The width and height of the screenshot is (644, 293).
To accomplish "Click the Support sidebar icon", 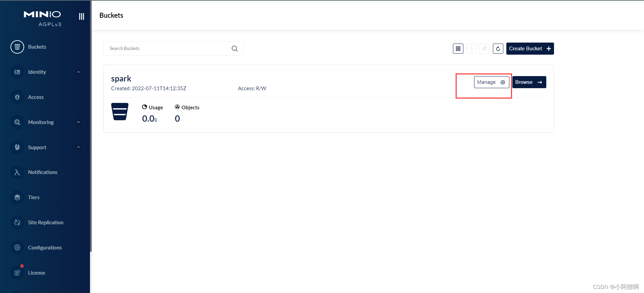I will click(x=17, y=147).
